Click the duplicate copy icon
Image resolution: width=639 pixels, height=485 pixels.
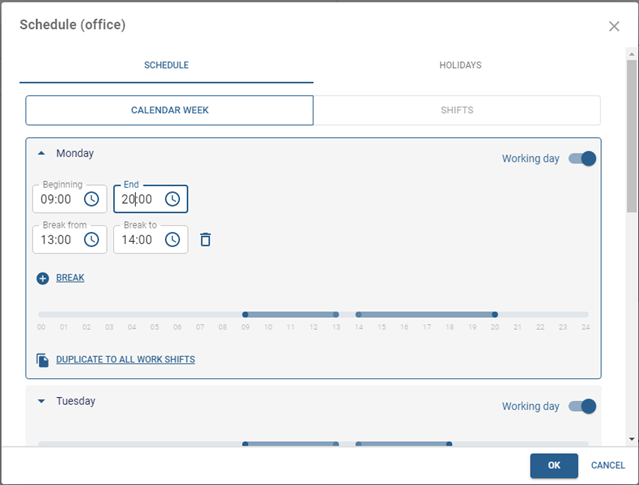click(43, 360)
